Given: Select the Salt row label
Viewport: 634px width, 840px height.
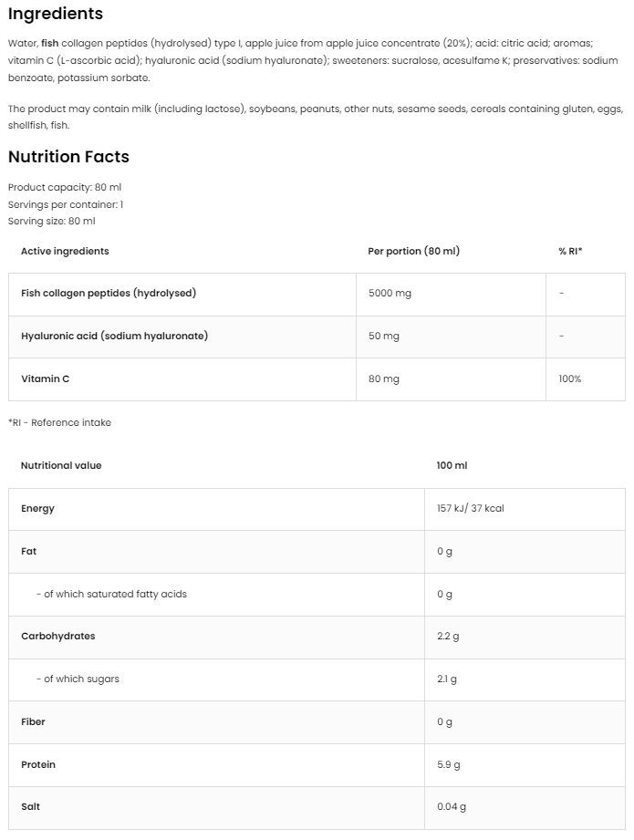Looking at the screenshot, I should [x=30, y=807].
